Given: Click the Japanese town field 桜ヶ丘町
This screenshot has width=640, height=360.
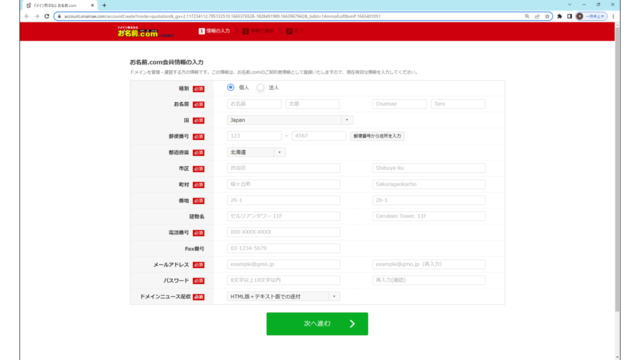Looking at the screenshot, I should (x=284, y=184).
